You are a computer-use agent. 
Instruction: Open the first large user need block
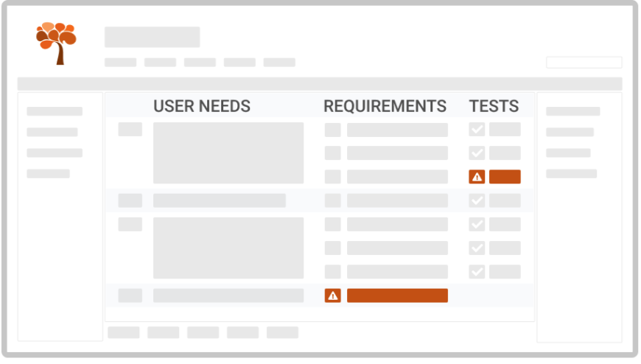pyautogui.click(x=228, y=153)
